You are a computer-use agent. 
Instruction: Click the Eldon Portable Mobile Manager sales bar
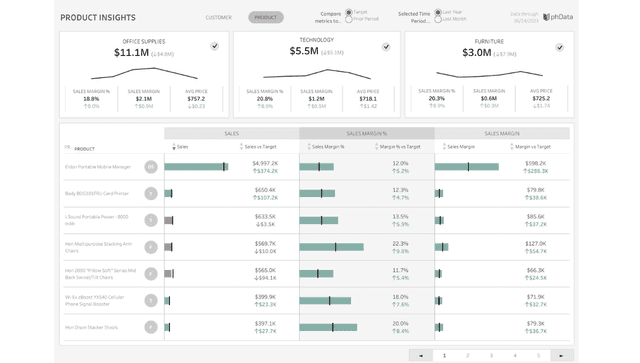pos(196,167)
